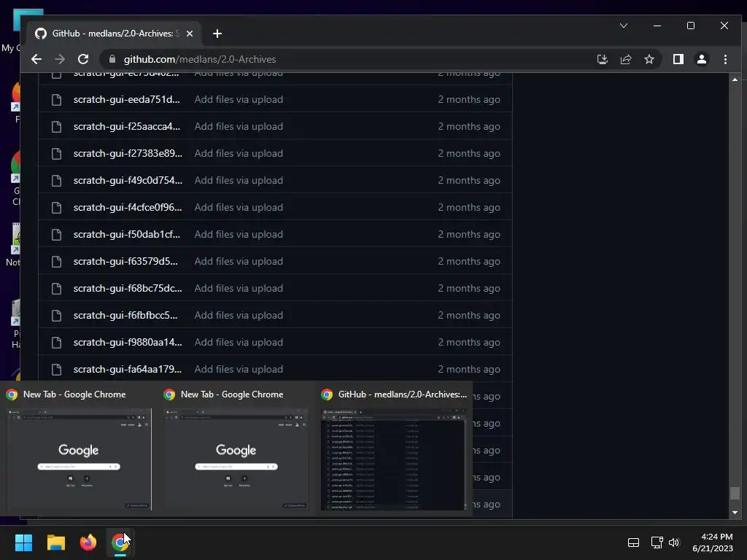
Task: Click file icon for scratch-gui-f49c0d754 row
Action: click(56, 181)
